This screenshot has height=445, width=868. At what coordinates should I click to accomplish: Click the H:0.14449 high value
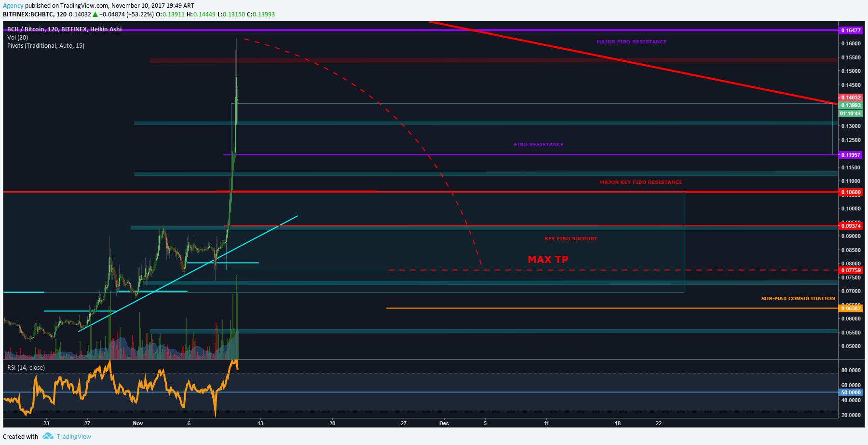[201, 14]
